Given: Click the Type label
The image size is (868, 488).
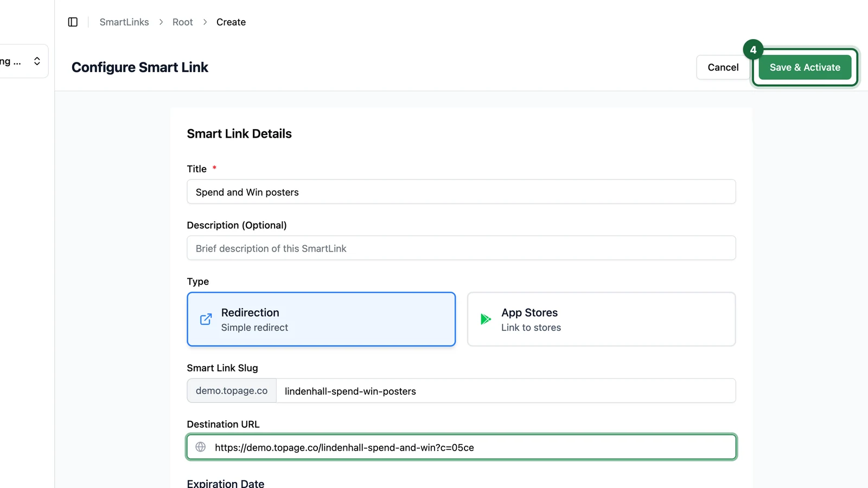Looking at the screenshot, I should coord(198,281).
